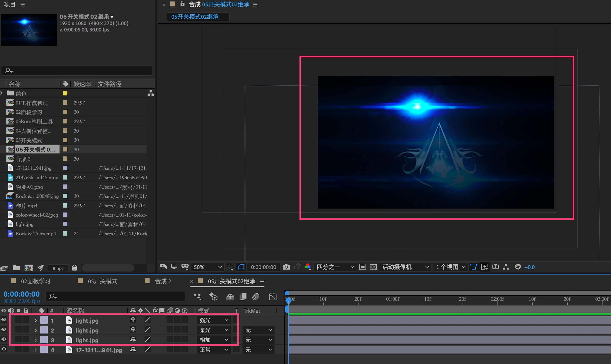Take a snapshot with the camera icon
Screen dimensions: 611x364
tap(286, 267)
